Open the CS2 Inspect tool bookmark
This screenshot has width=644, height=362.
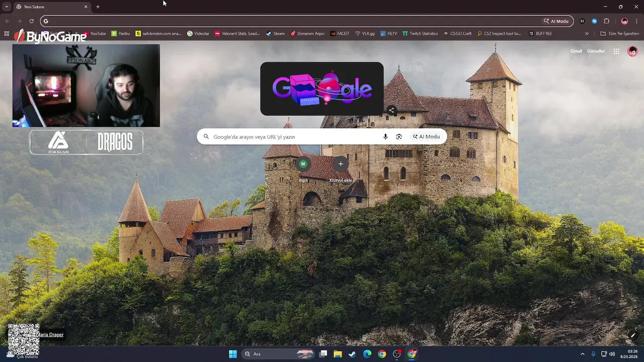(499, 34)
